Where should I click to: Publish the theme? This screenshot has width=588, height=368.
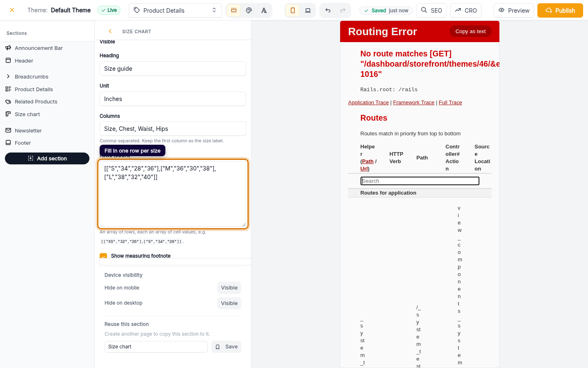click(560, 10)
